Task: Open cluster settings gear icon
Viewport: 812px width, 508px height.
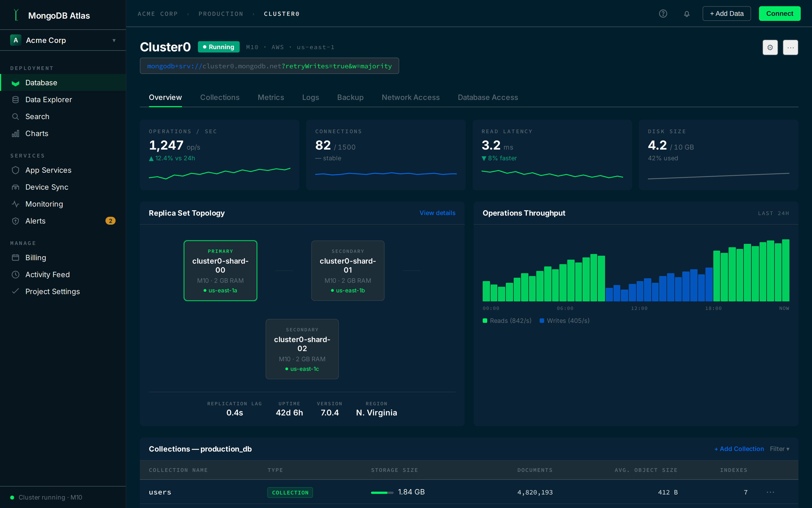Action: (x=770, y=47)
